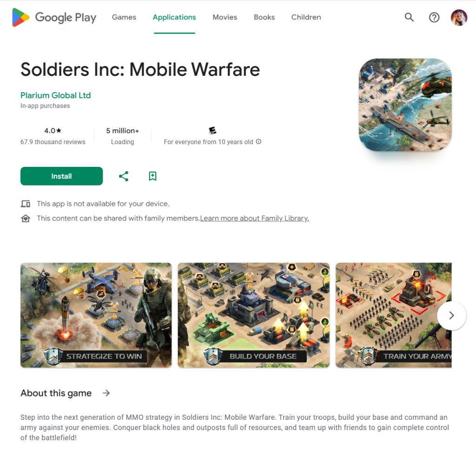The width and height of the screenshot is (476, 450).
Task: Open Plarium Global Ltd developer page
Action: pos(56,95)
